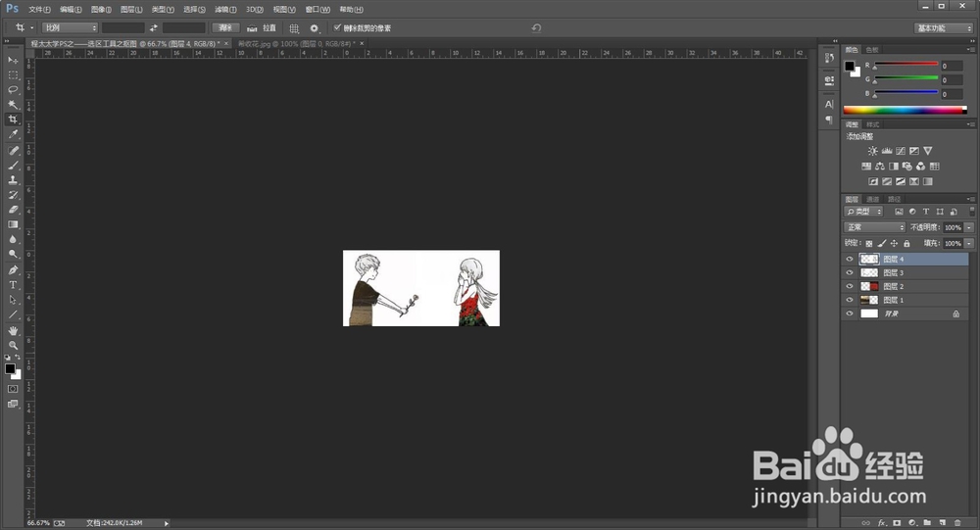
Task: Toggle lock transparent pixels
Action: pyautogui.click(x=868, y=243)
